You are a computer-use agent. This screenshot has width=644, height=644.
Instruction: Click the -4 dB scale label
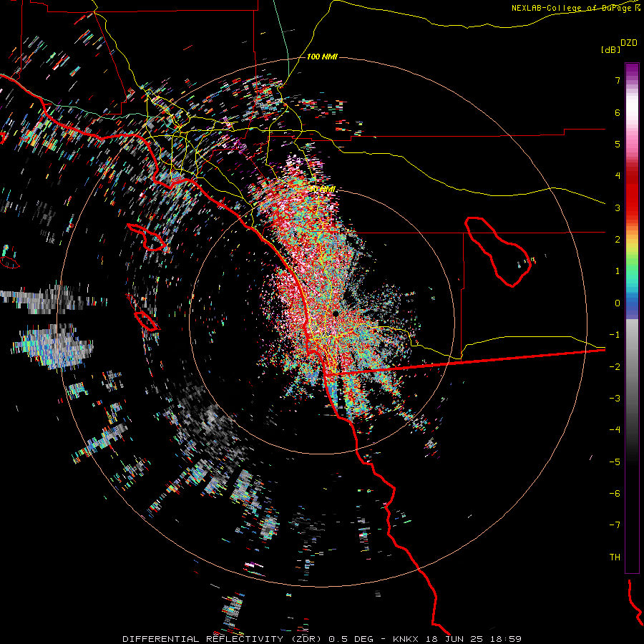tap(615, 430)
